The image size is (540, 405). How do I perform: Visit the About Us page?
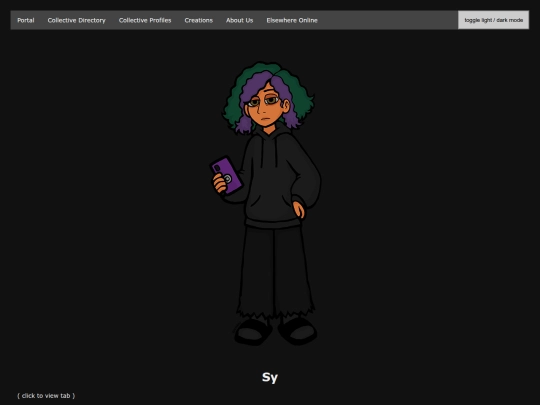240,20
